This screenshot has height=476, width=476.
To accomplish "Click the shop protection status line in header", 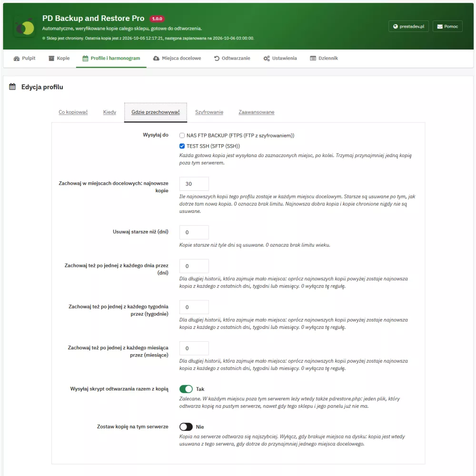I will (148, 38).
